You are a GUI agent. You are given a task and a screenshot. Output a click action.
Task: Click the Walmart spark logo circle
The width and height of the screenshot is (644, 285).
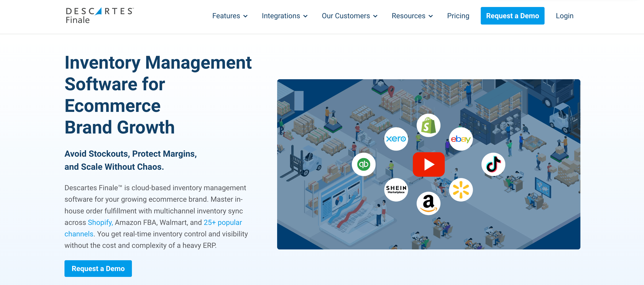[461, 190]
